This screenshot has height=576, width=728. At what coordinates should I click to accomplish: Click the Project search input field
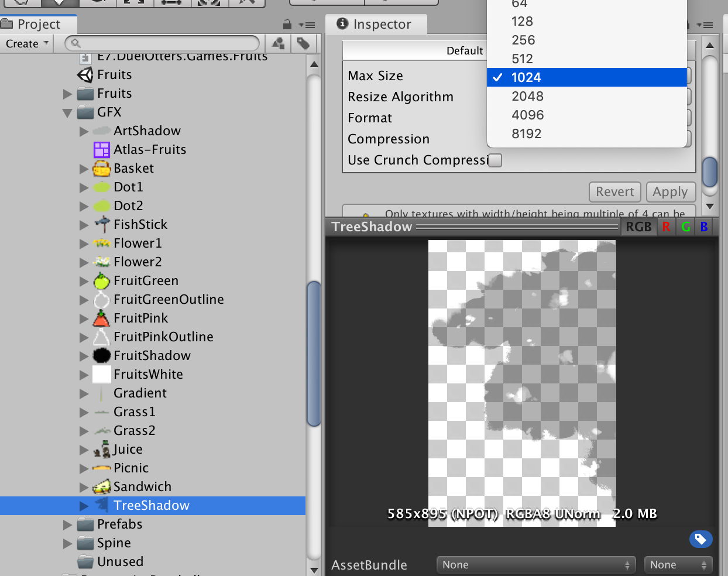click(x=162, y=43)
